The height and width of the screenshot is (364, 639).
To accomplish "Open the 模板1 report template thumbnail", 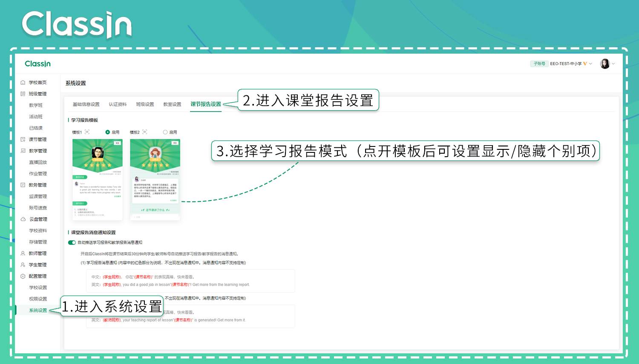I will point(98,180).
